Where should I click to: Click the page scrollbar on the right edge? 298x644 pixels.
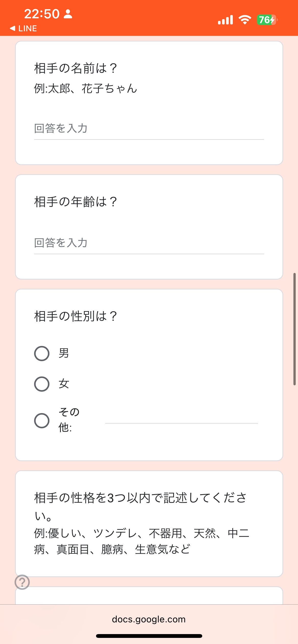coord(294,329)
